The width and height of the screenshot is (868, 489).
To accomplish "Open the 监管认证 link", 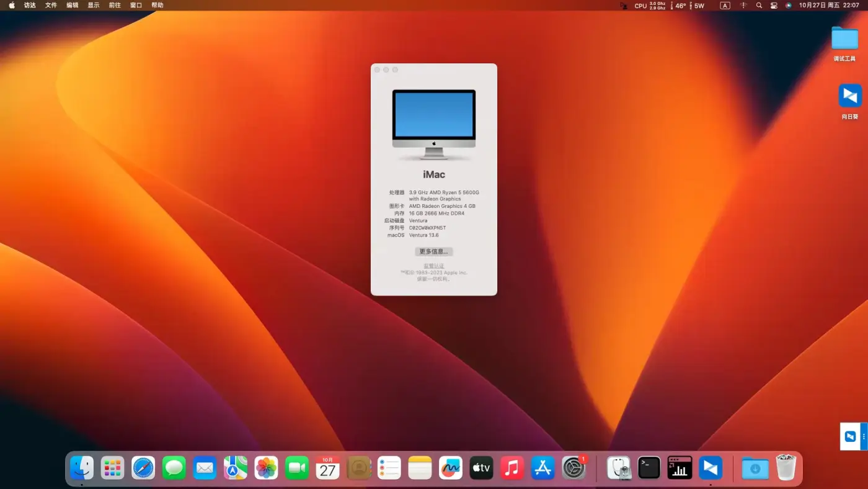I will coord(433,265).
